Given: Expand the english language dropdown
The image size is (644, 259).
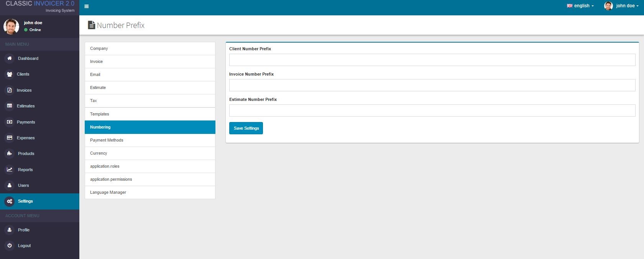Looking at the screenshot, I should [580, 6].
